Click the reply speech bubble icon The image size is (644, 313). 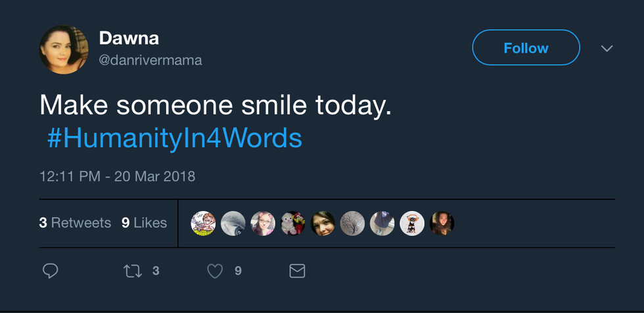tap(51, 270)
